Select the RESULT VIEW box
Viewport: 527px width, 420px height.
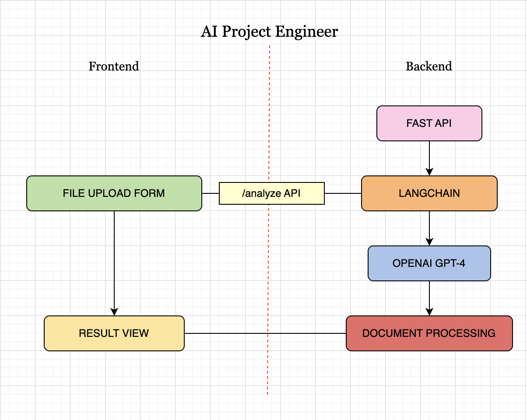click(114, 333)
